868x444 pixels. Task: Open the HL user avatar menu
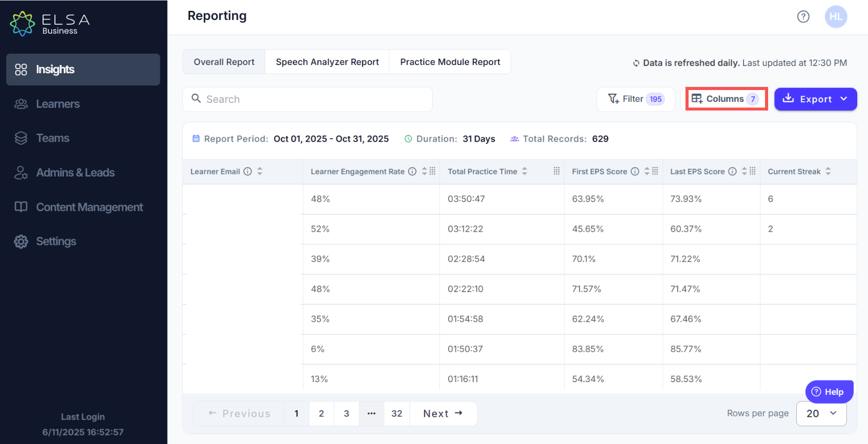pos(836,17)
